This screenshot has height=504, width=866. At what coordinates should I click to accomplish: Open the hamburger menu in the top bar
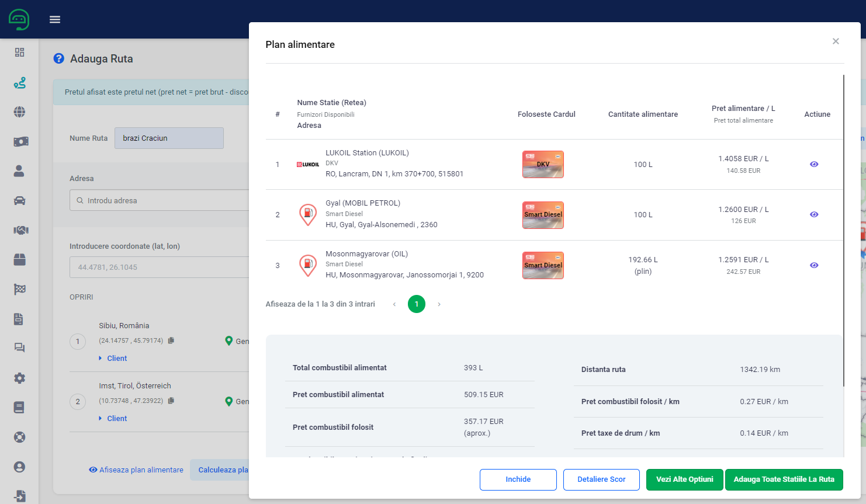55,19
